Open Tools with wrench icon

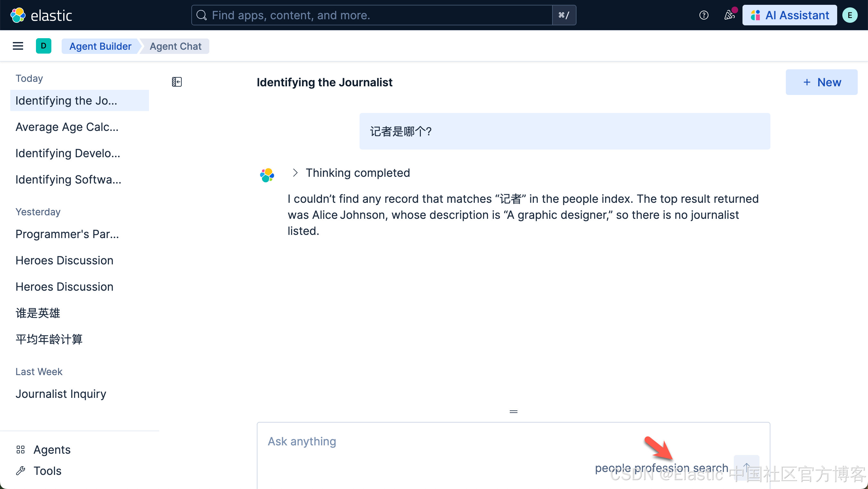21,470
